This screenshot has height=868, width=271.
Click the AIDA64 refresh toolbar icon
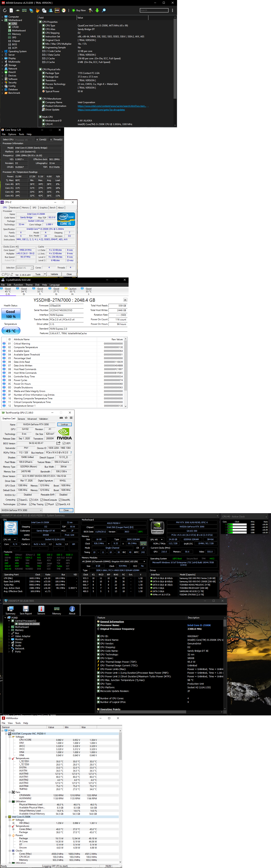pos(5,10)
